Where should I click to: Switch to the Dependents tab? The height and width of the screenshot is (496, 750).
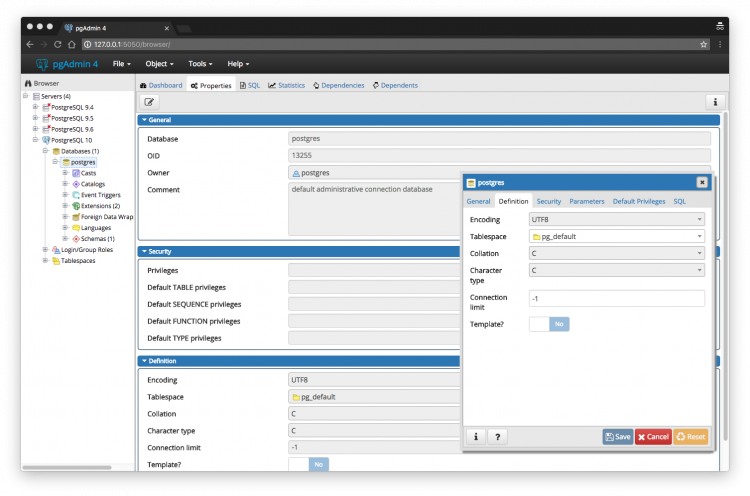(395, 86)
